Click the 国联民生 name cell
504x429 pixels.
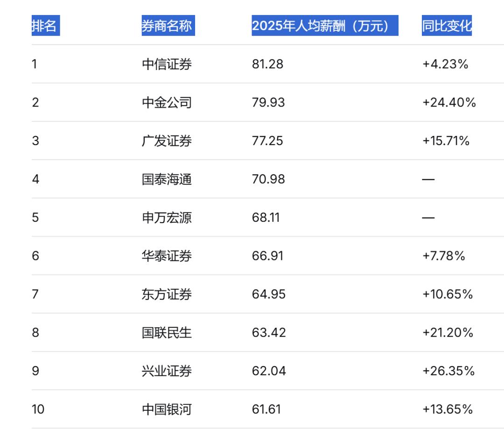[167, 332]
